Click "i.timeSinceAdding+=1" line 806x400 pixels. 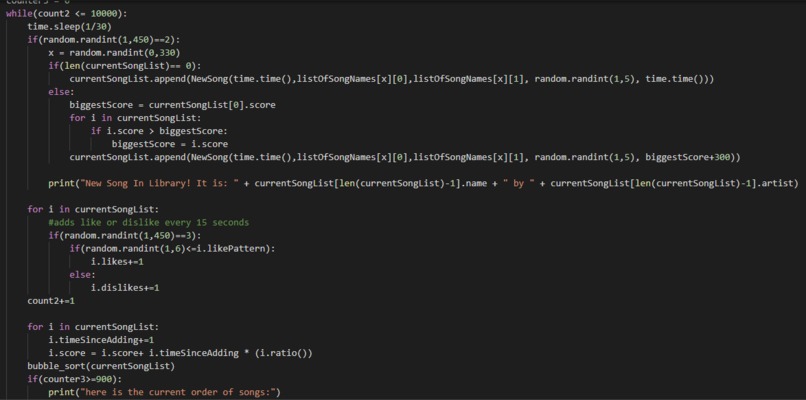(101, 340)
